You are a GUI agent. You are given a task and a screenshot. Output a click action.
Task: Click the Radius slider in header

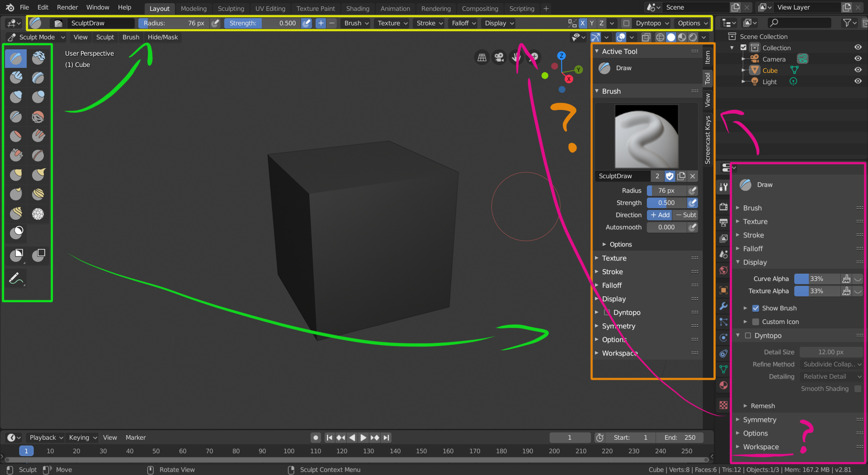click(x=174, y=23)
